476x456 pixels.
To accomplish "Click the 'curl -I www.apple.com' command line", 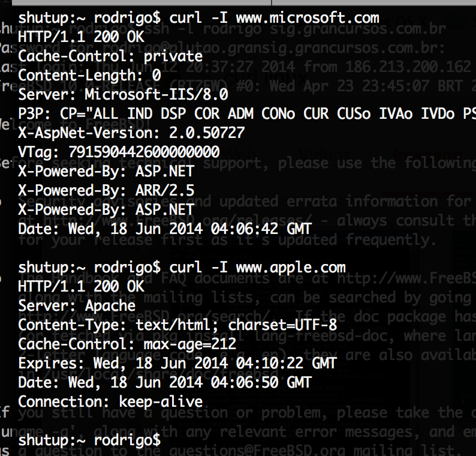I will [x=182, y=268].
